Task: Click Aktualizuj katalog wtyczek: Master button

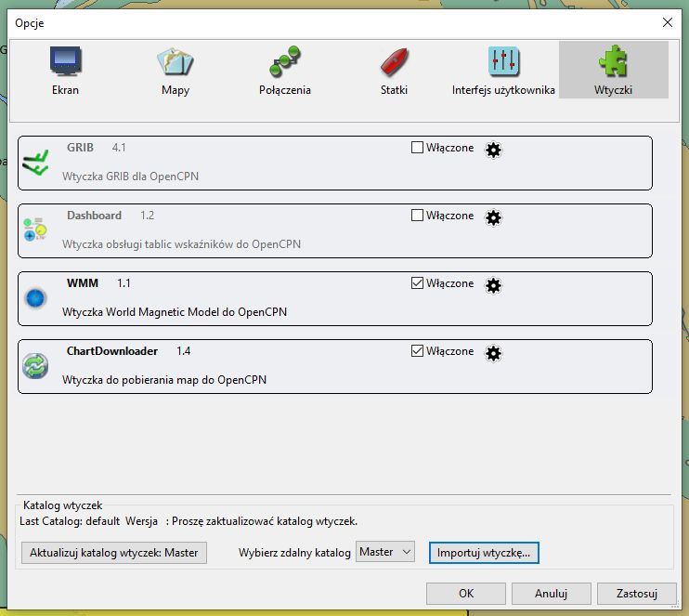Action: coord(114,553)
